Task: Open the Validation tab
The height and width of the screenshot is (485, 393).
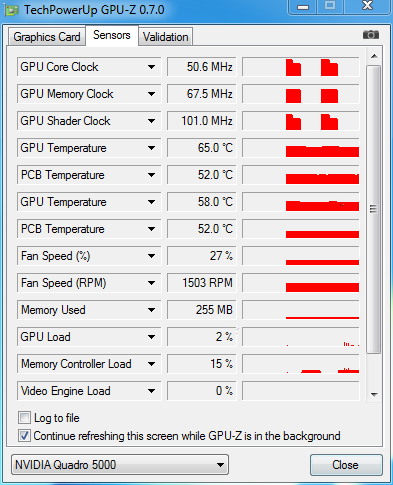Action: point(166,37)
